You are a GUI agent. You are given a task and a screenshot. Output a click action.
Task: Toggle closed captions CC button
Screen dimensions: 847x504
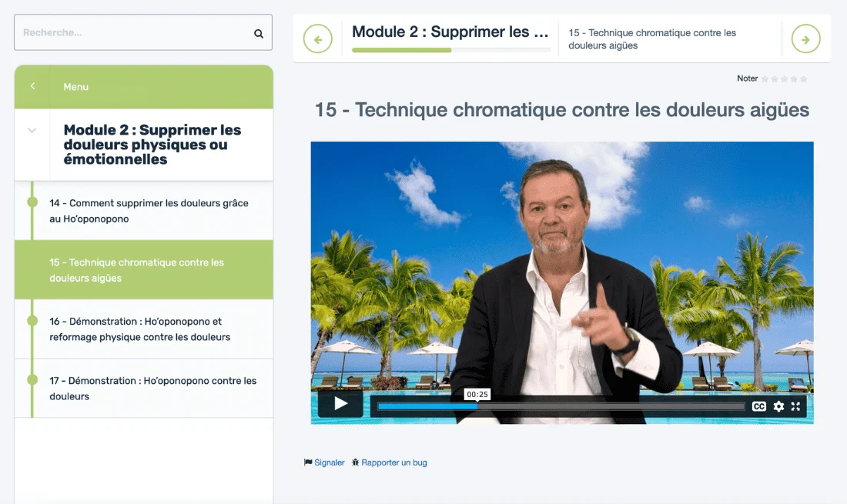tap(759, 406)
